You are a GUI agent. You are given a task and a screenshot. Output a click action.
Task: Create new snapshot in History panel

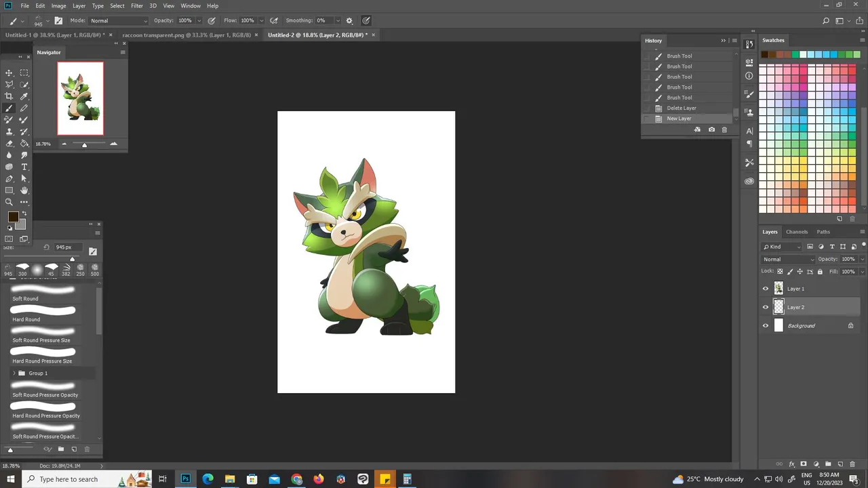tap(711, 129)
